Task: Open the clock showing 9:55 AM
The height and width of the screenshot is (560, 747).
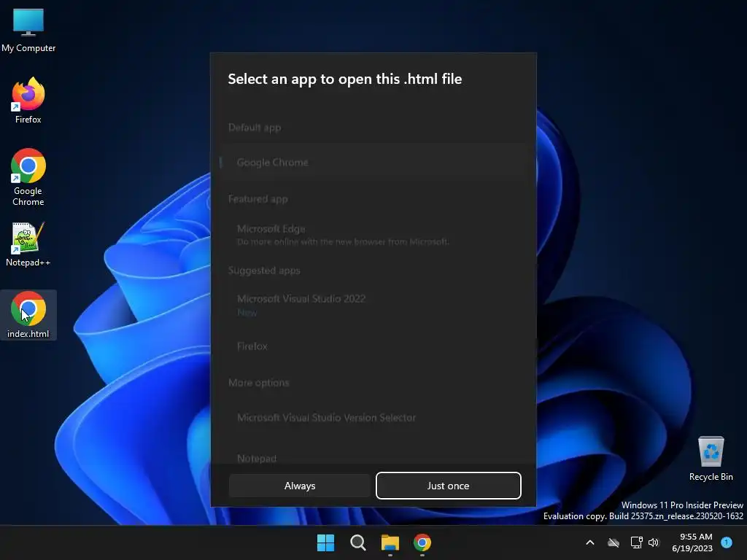Action: (692, 542)
